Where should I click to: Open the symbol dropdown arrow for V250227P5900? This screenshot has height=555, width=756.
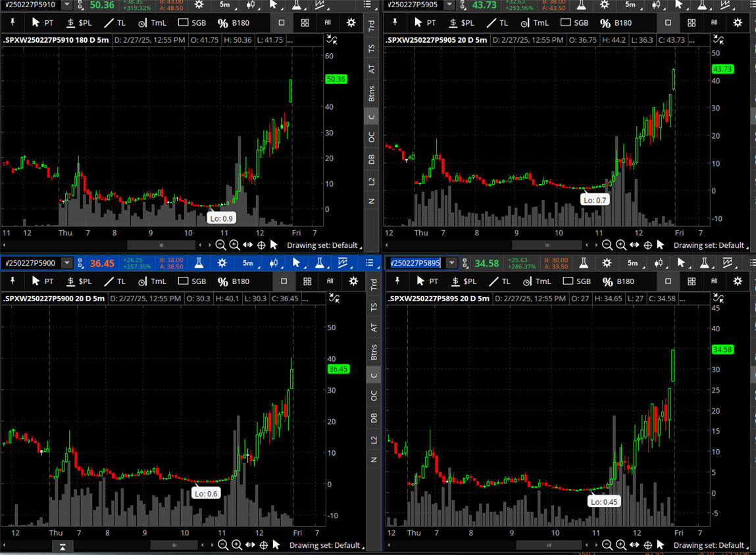pos(66,263)
